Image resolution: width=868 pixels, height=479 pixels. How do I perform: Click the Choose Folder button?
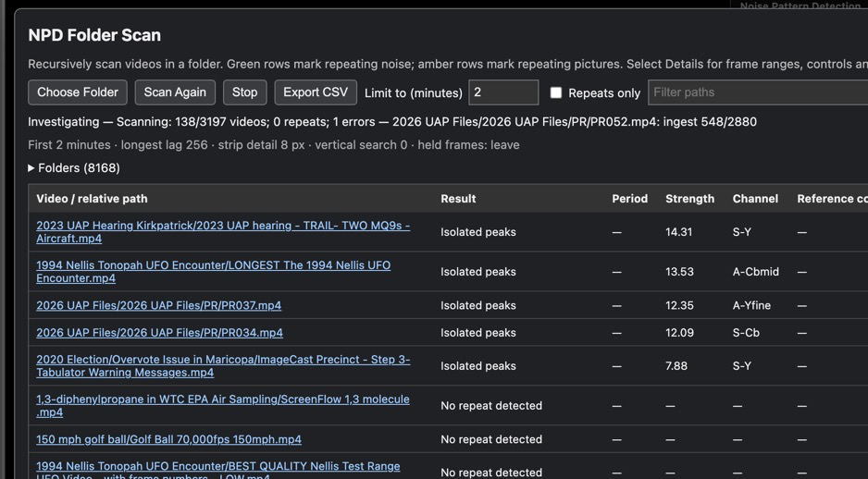pos(78,92)
